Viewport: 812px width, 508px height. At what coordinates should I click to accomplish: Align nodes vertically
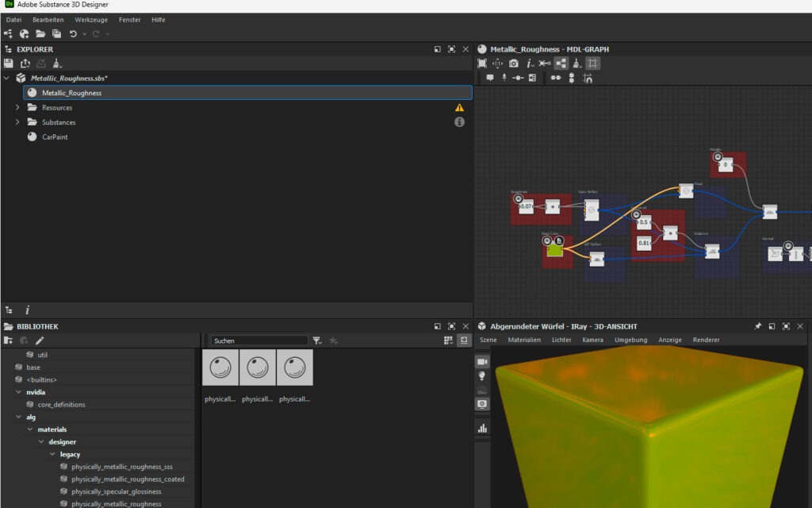pyautogui.click(x=571, y=78)
